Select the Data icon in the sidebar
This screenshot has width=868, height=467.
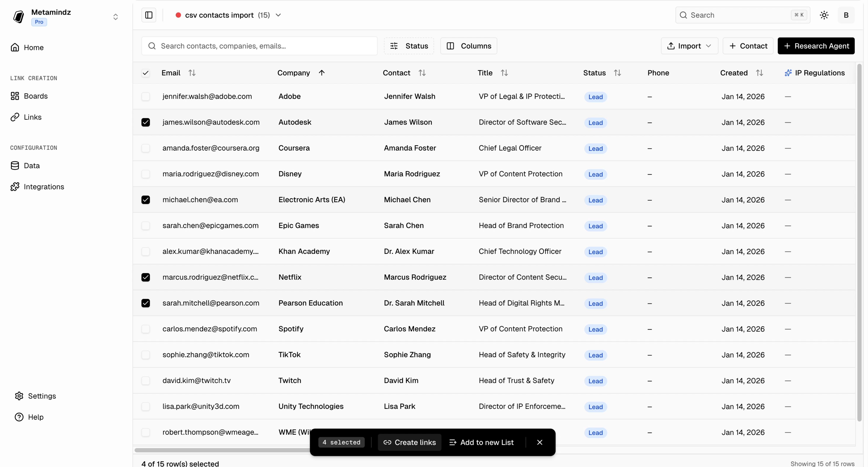pyautogui.click(x=15, y=165)
